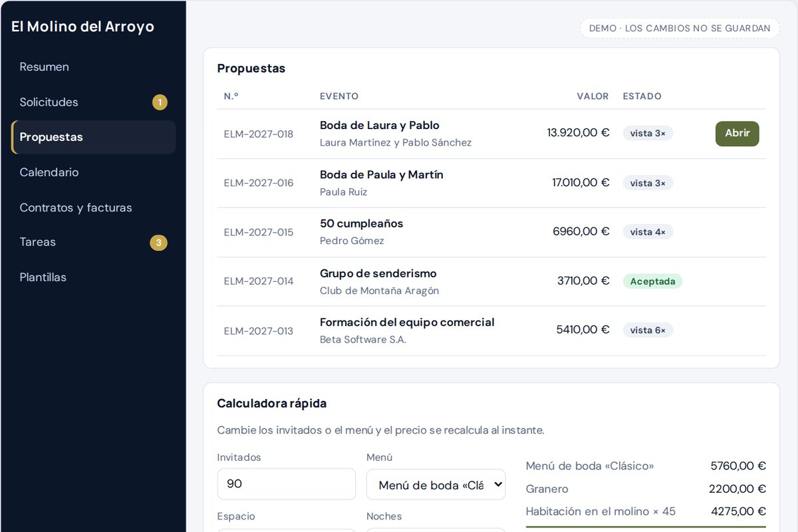Click Formación del equipo comercial title
Viewport: 798px width, 532px height.
(x=407, y=323)
